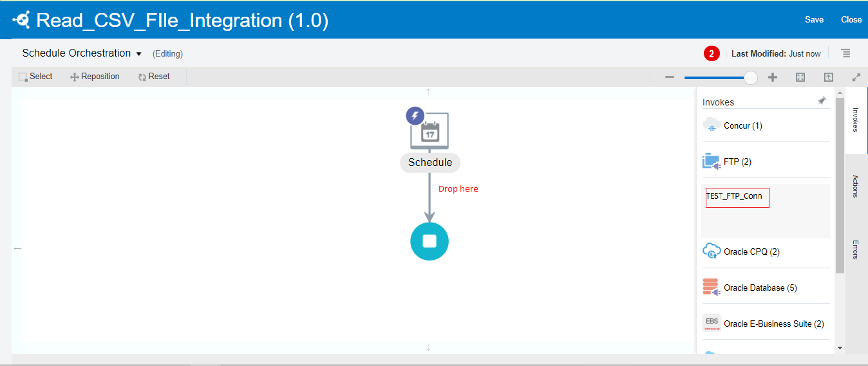
Task: Switch to the Errors side tab
Action: (x=856, y=250)
